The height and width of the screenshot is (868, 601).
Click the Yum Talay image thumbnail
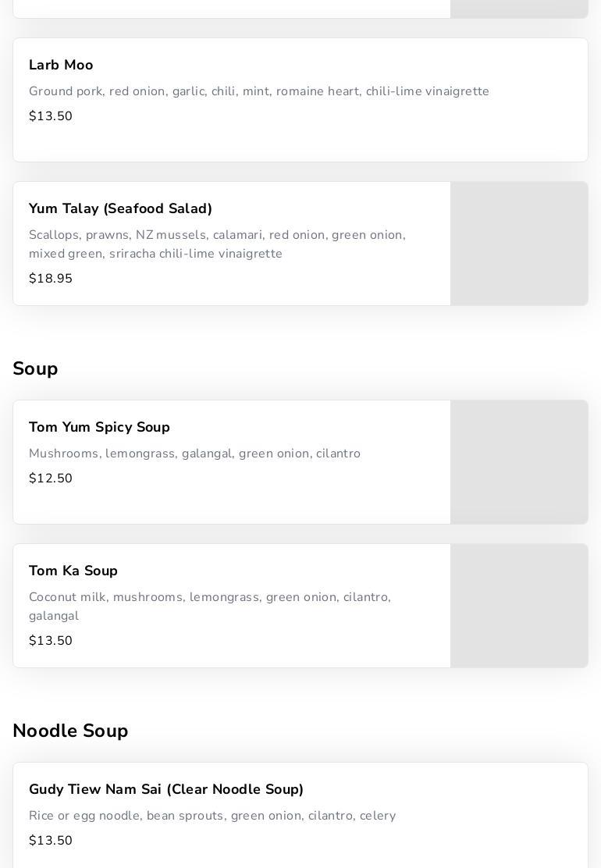coord(519,244)
